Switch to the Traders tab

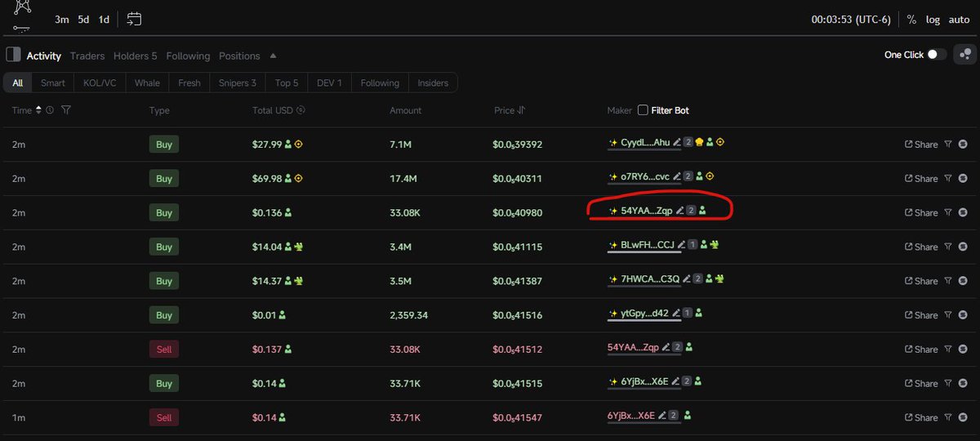click(87, 56)
